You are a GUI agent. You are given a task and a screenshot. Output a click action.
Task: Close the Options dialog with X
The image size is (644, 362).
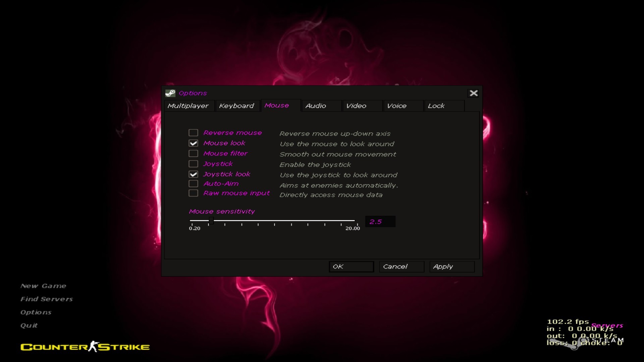(x=473, y=93)
